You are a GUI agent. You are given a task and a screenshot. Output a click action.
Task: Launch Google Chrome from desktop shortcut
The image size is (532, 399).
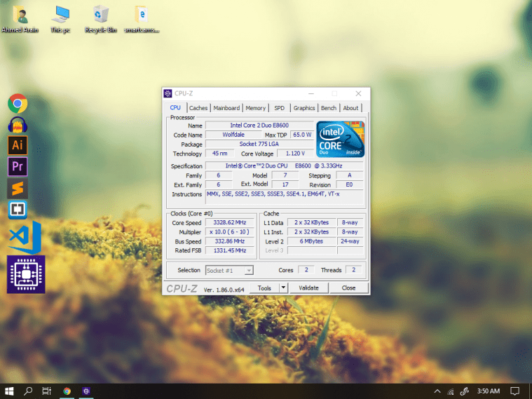tap(18, 103)
